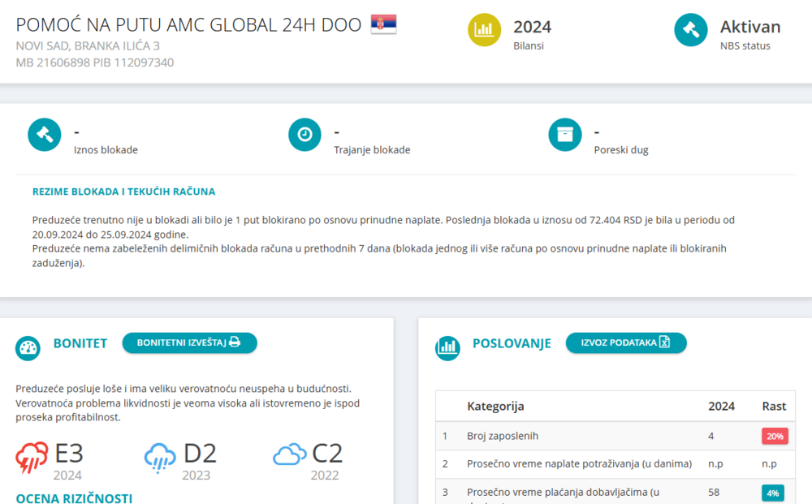Select the Prosečno vreme plaćanja dobavljačima row
Screen dimensions: 812x504
point(615,492)
